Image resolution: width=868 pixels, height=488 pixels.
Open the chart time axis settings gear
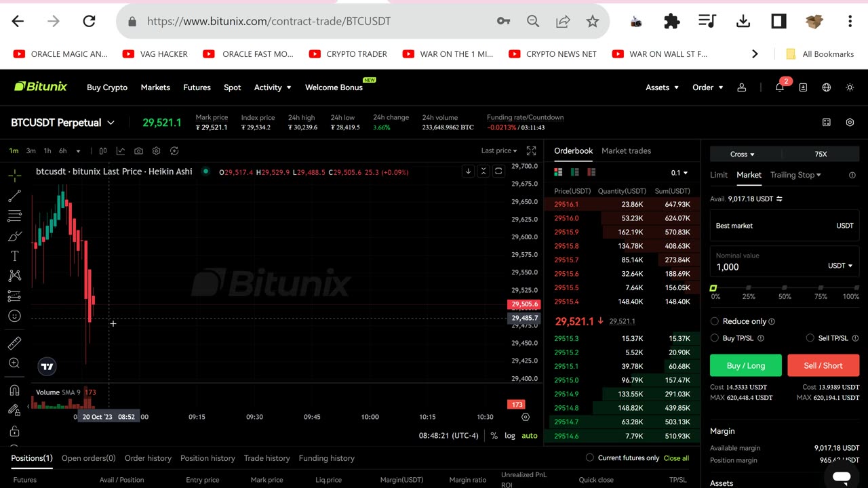click(x=526, y=417)
